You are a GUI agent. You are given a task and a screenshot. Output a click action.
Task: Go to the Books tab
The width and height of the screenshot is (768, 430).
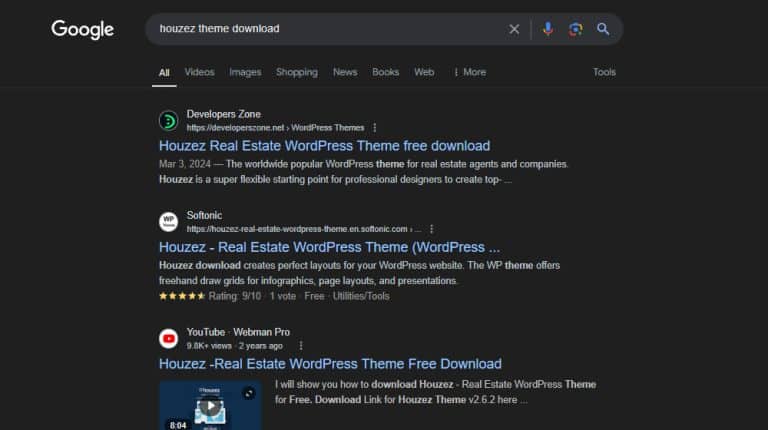click(x=385, y=72)
